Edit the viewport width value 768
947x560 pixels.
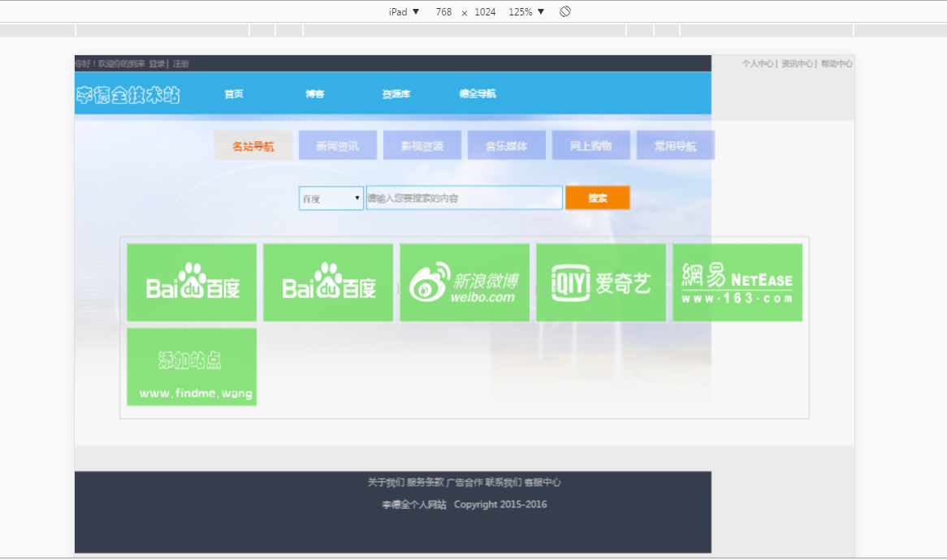[443, 11]
